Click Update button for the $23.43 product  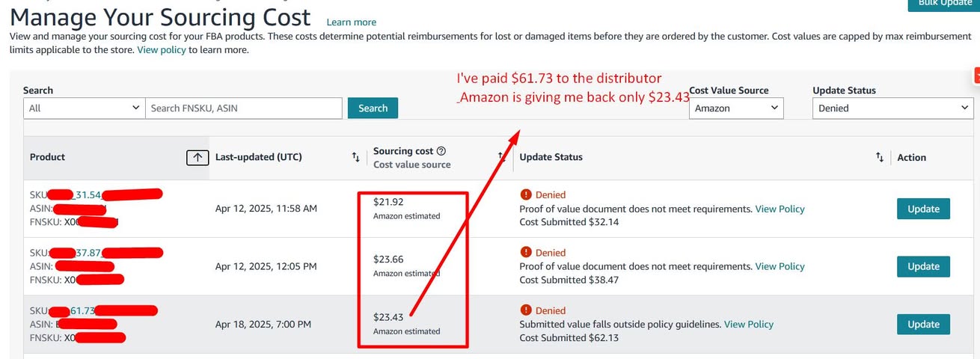(x=923, y=324)
